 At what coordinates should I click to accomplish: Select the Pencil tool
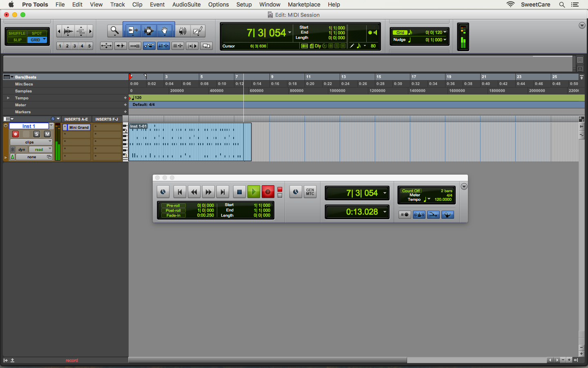[198, 30]
